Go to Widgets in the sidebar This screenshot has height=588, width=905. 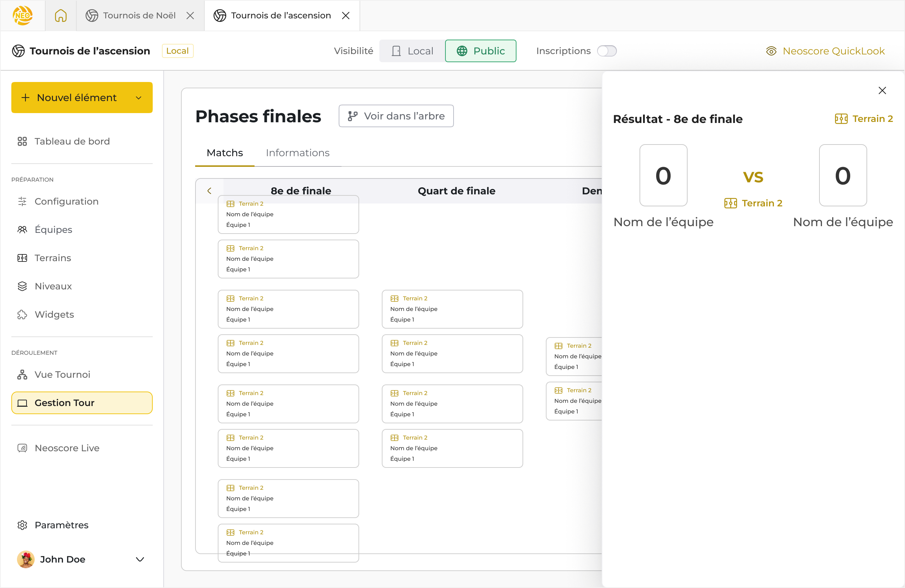pos(54,315)
